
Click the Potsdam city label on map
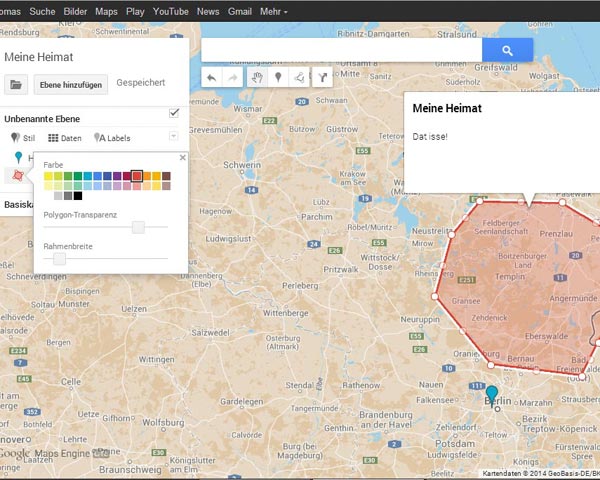455,444
